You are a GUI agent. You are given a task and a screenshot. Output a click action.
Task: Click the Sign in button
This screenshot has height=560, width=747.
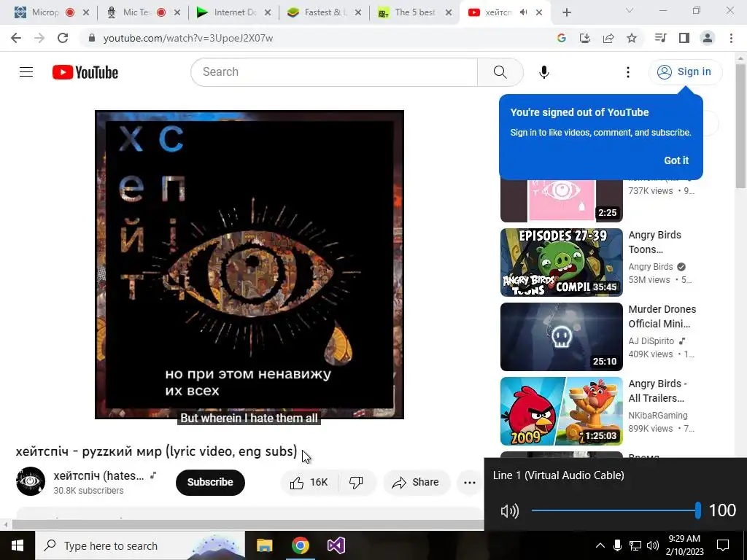(x=685, y=72)
